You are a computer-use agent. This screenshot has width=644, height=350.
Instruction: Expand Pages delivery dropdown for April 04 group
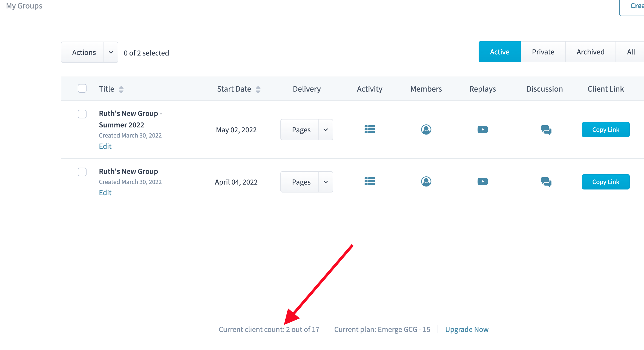pos(326,182)
